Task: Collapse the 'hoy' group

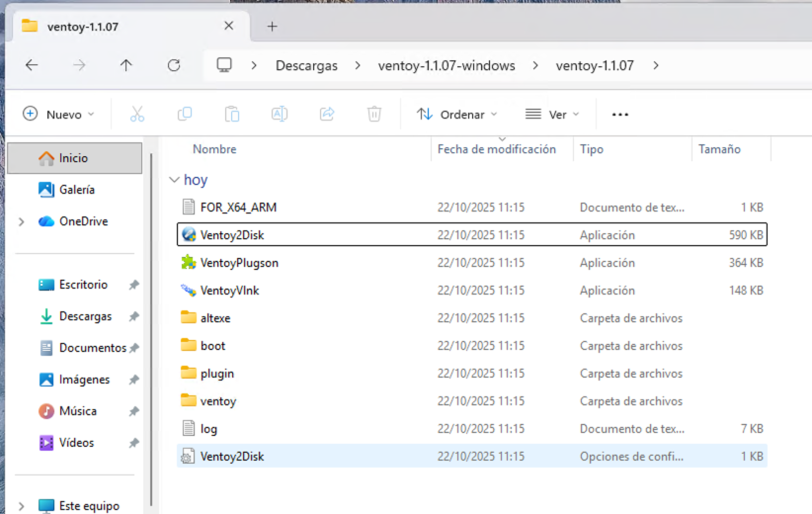Action: tap(174, 180)
